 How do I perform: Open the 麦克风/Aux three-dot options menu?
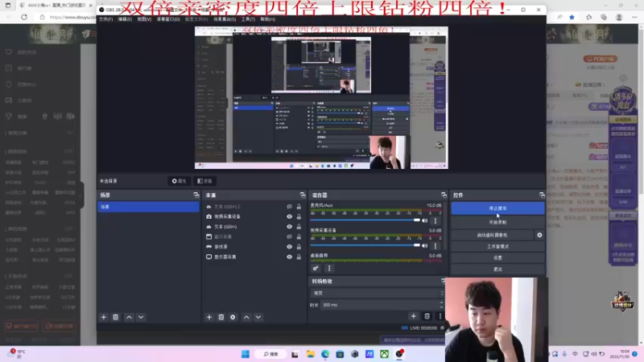pyautogui.click(x=436, y=220)
